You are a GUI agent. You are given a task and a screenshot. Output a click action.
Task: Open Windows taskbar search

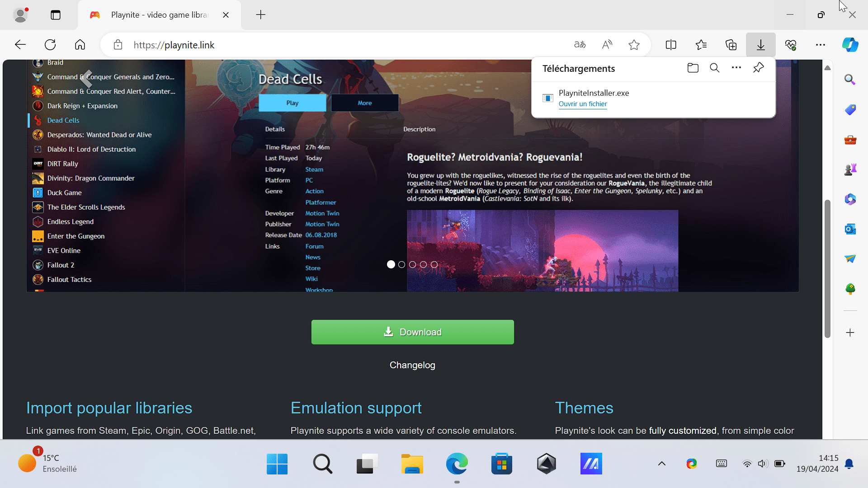coord(322,464)
